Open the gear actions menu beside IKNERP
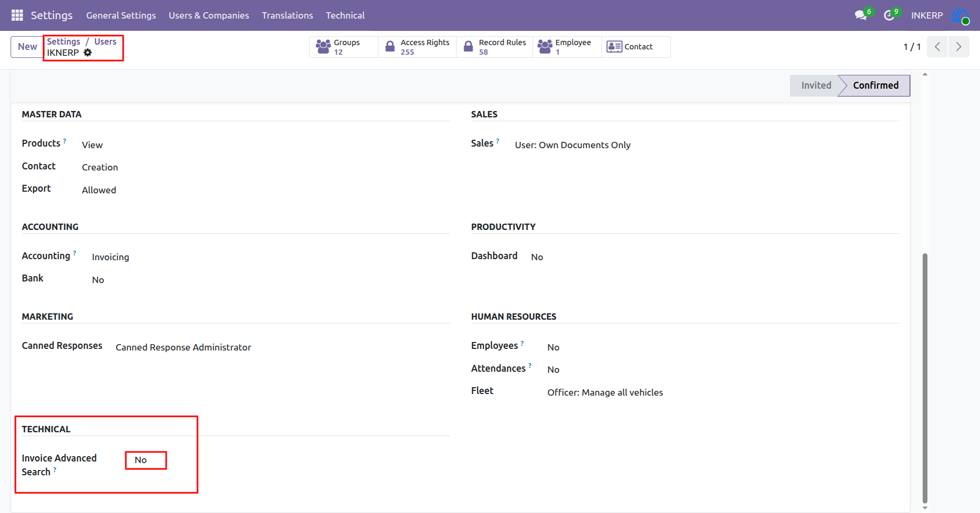 88,53
